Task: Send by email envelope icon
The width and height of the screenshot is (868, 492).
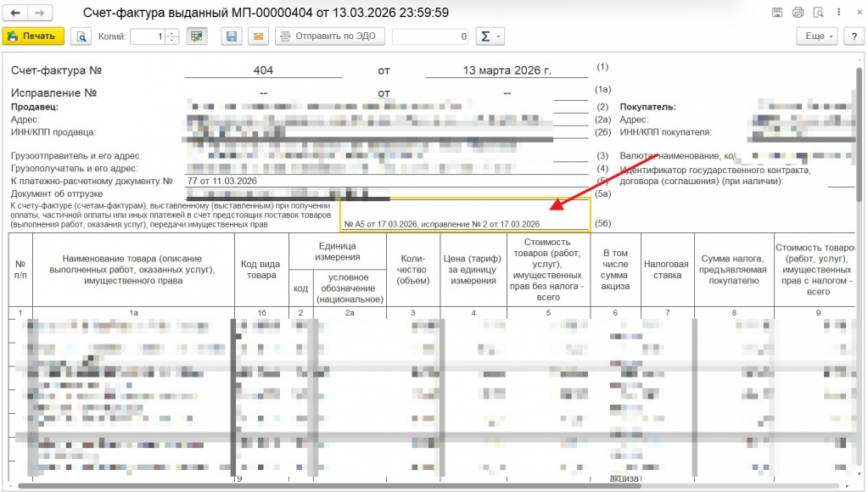Action: tap(258, 36)
